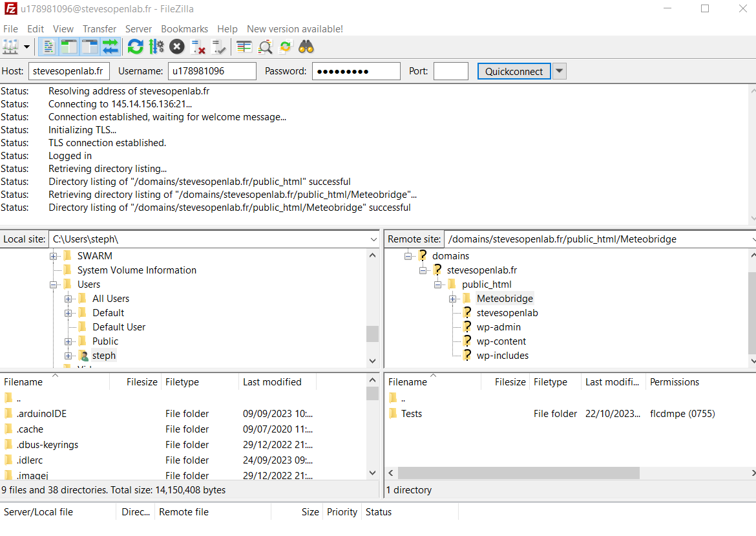Open the Bookmarks menu

click(x=185, y=29)
